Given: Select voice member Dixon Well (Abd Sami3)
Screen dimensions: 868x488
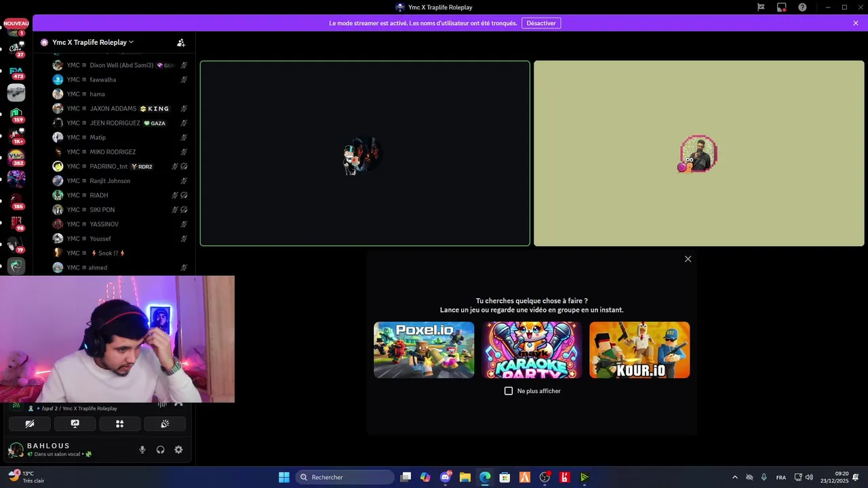Looking at the screenshot, I should pyautogui.click(x=121, y=65).
